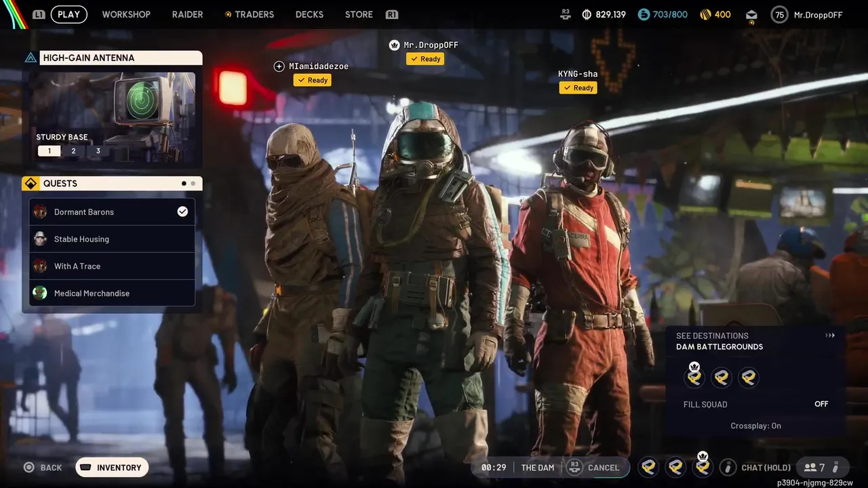Toggle the Crossplay: On setting
Screen dimensions: 868x488
pyautogui.click(x=755, y=426)
